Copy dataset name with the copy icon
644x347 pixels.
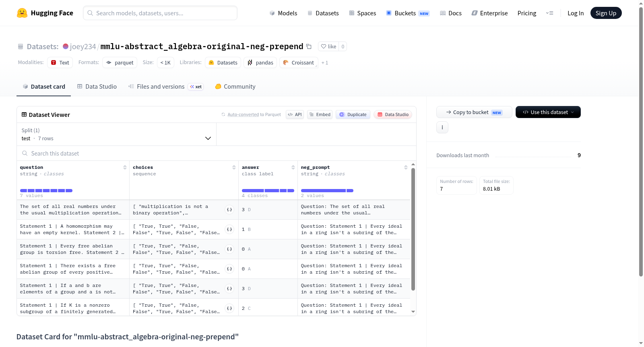click(x=309, y=46)
